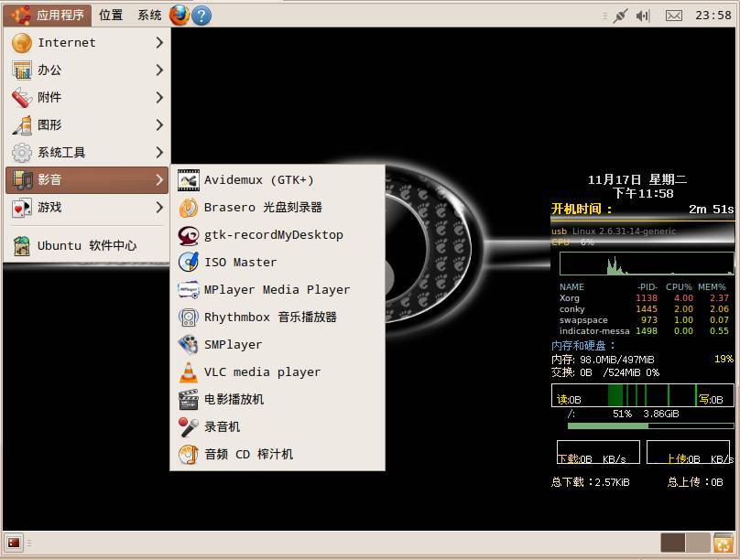Expand the 系统工具 submenu arrow
740x560 pixels.
click(159, 152)
